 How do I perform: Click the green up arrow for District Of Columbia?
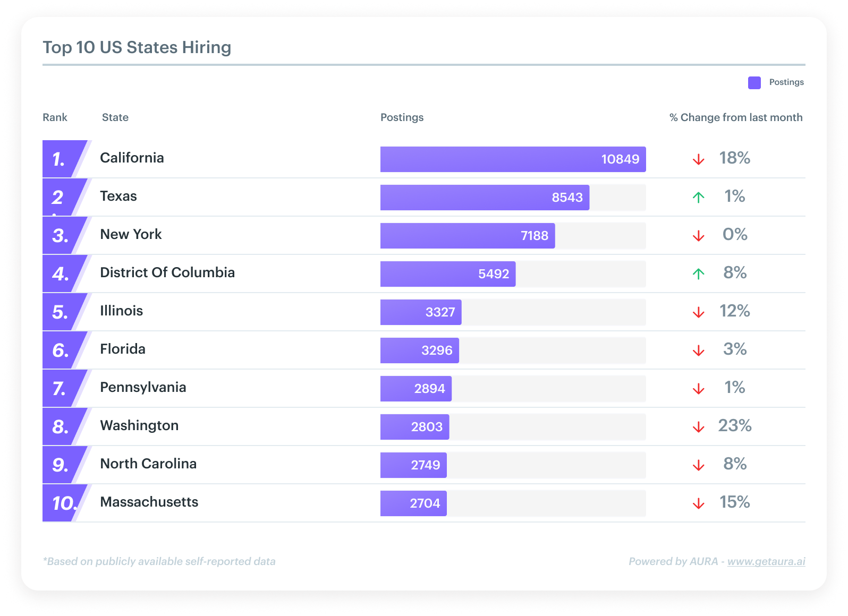698,274
